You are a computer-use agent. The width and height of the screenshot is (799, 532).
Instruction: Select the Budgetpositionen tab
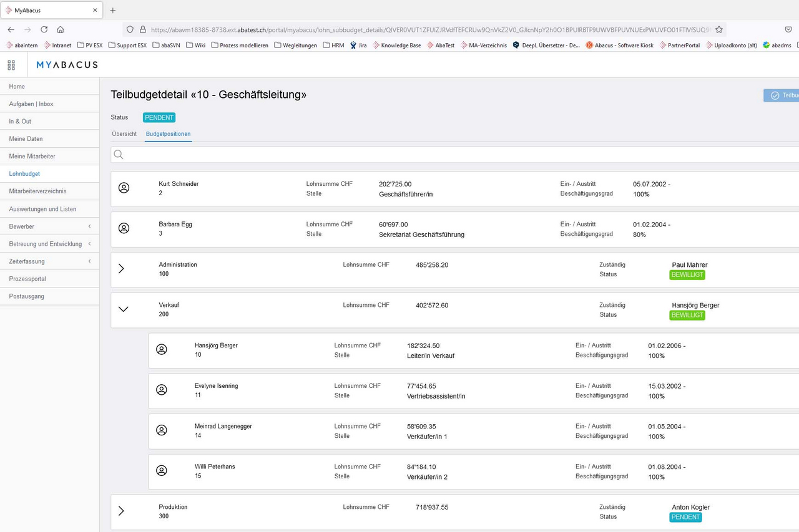(169, 134)
